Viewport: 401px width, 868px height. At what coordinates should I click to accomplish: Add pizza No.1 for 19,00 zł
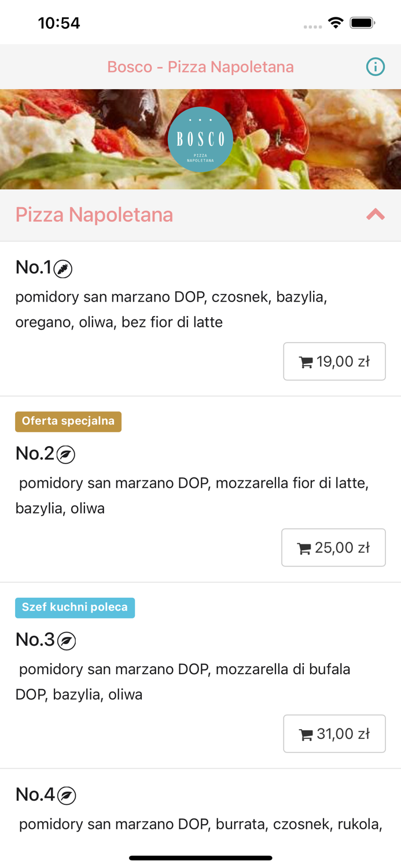(334, 361)
